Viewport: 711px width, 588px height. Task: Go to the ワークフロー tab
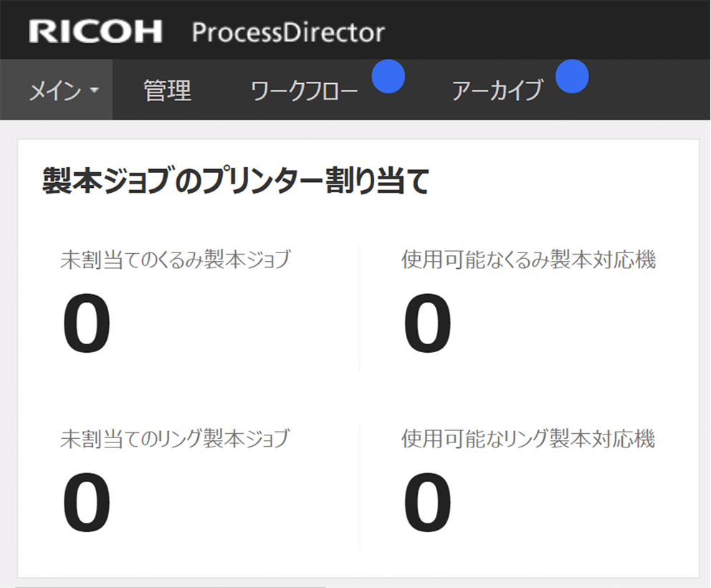coord(305,91)
